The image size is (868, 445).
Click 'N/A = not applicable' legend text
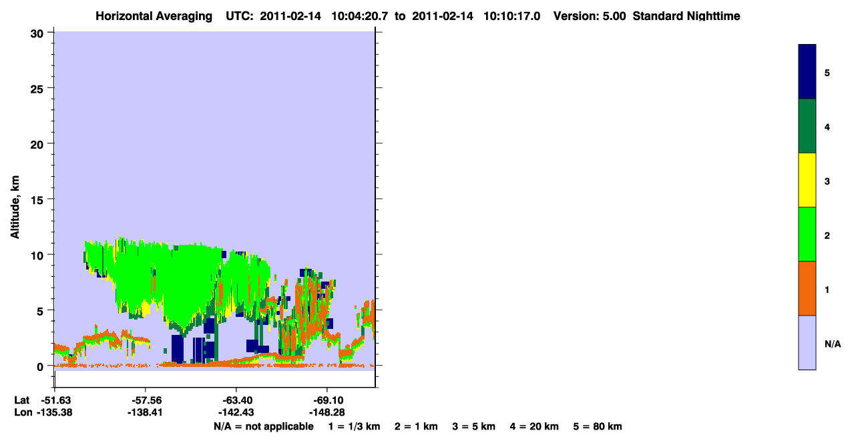click(263, 427)
